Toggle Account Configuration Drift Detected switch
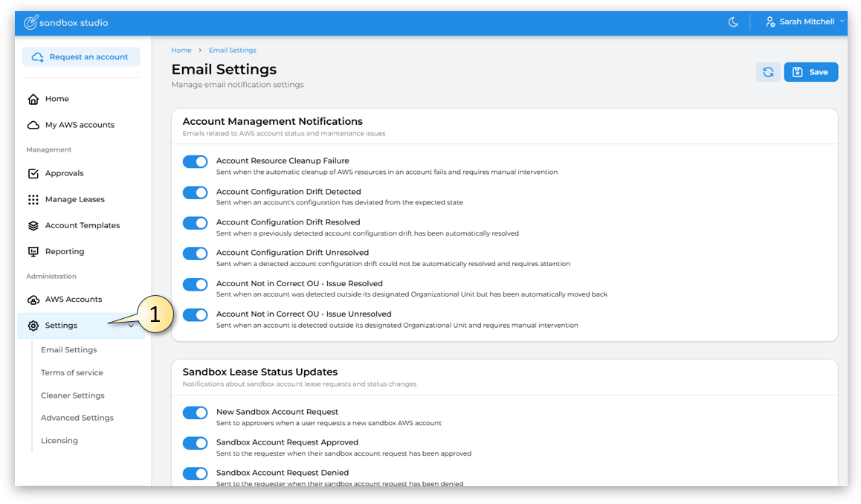861x504 pixels. 196,193
